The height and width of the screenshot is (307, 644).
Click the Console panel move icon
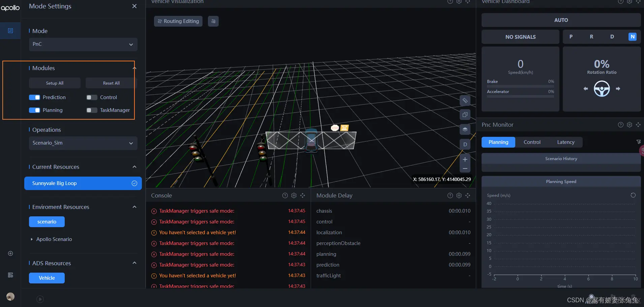pos(303,195)
